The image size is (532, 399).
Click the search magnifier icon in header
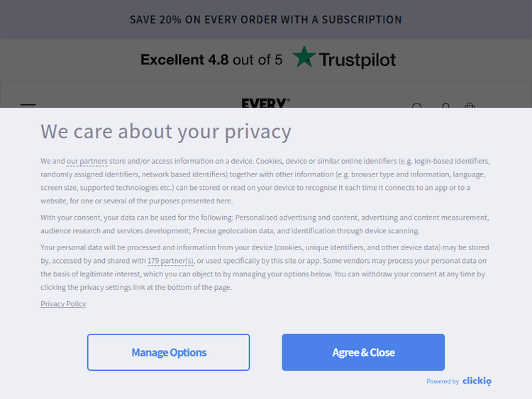(x=417, y=105)
